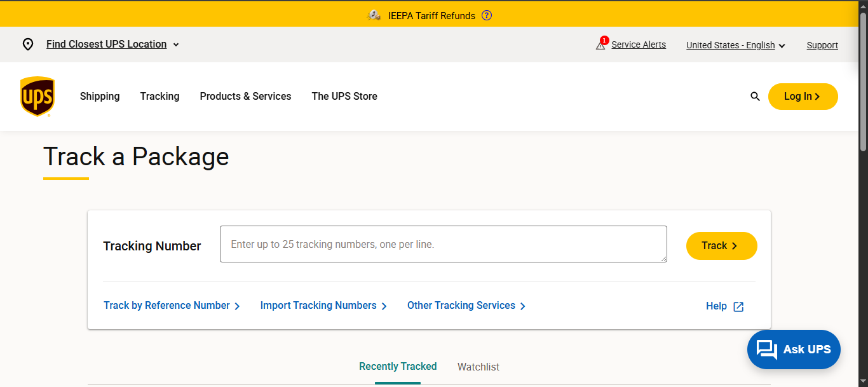Click the Tracking Number label
Image resolution: width=868 pixels, height=387 pixels.
(x=152, y=246)
